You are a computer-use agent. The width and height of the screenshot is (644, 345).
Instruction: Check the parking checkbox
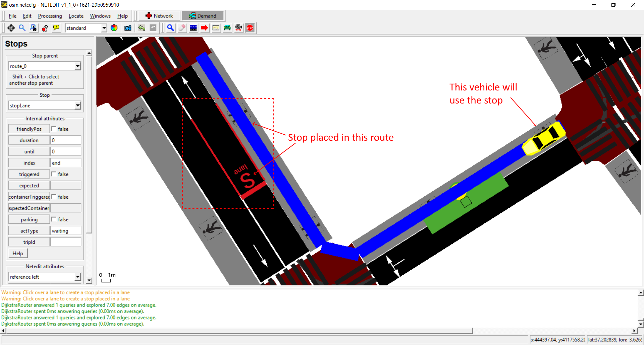click(54, 219)
